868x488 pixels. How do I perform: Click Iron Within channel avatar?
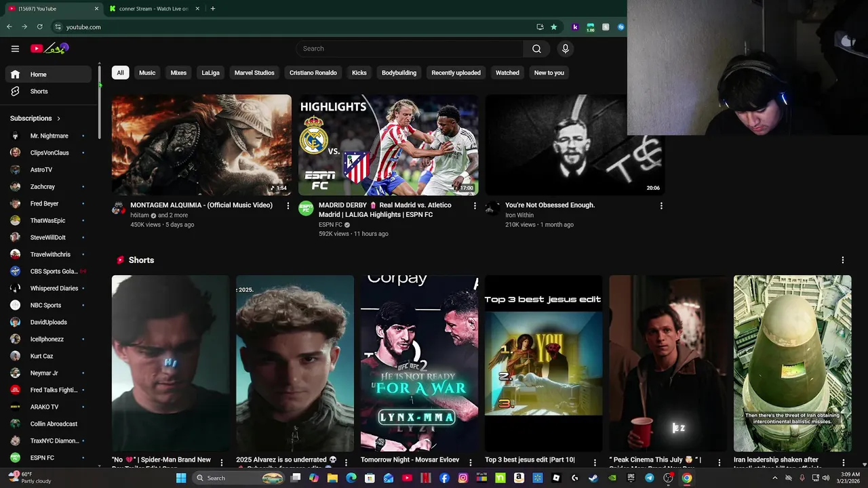pyautogui.click(x=492, y=208)
